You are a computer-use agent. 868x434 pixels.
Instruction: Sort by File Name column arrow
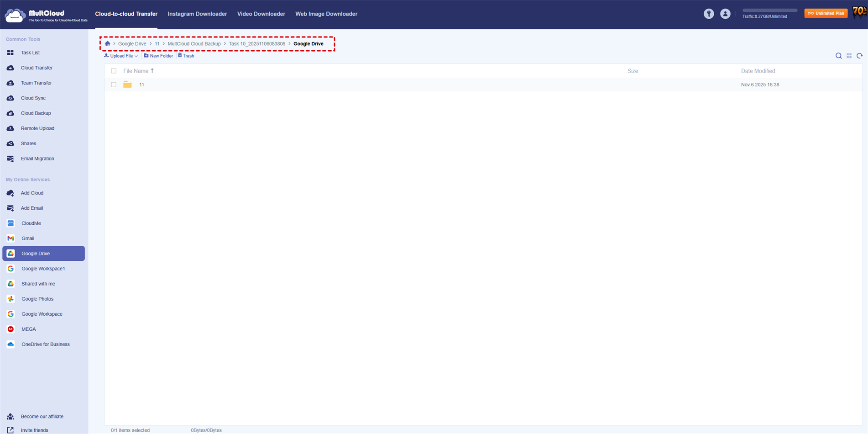pos(152,71)
